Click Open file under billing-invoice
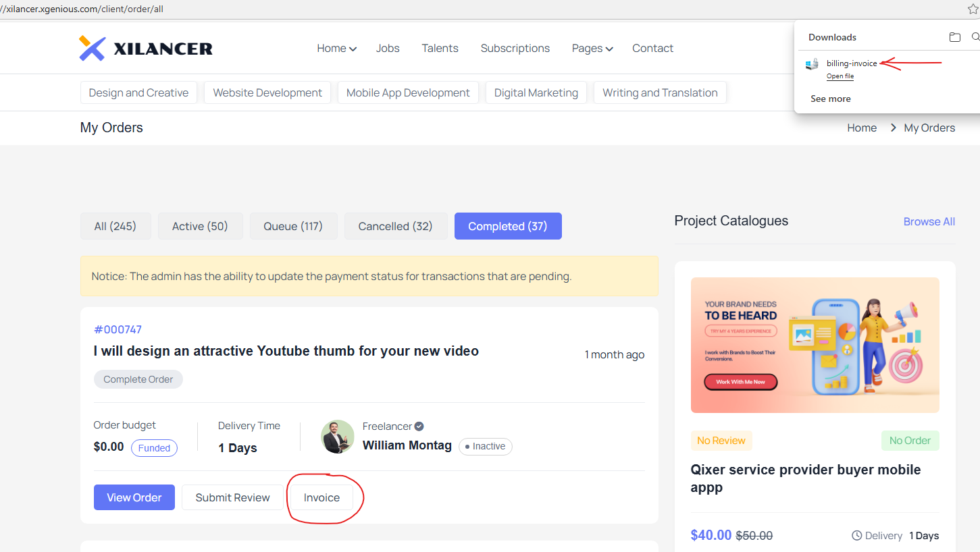 (840, 76)
